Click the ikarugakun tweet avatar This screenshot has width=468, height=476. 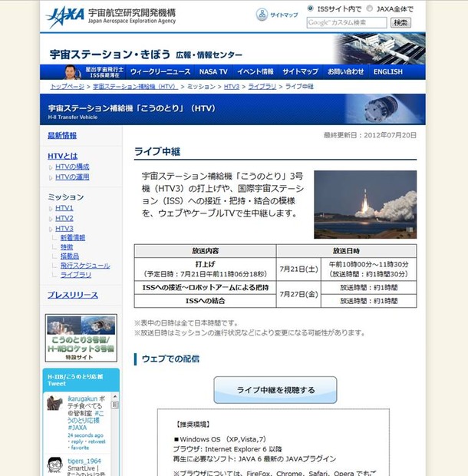coord(55,403)
